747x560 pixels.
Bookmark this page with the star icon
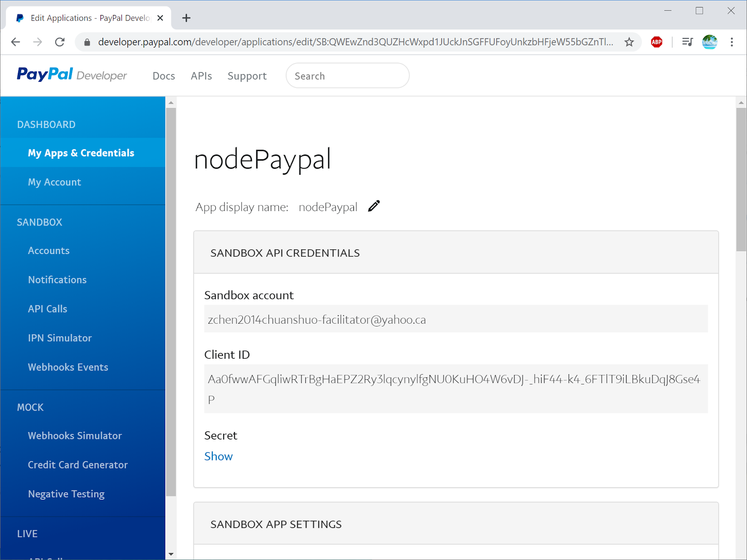pyautogui.click(x=629, y=42)
